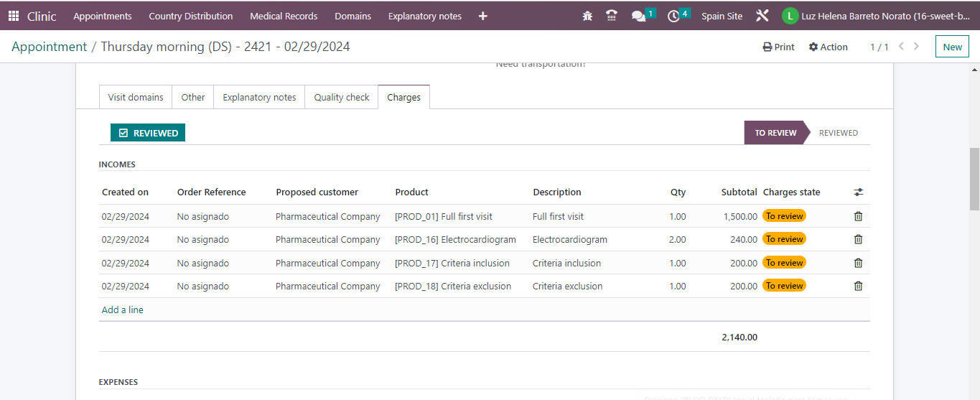Sort by Description column header
The image size is (980, 400).
click(x=557, y=192)
